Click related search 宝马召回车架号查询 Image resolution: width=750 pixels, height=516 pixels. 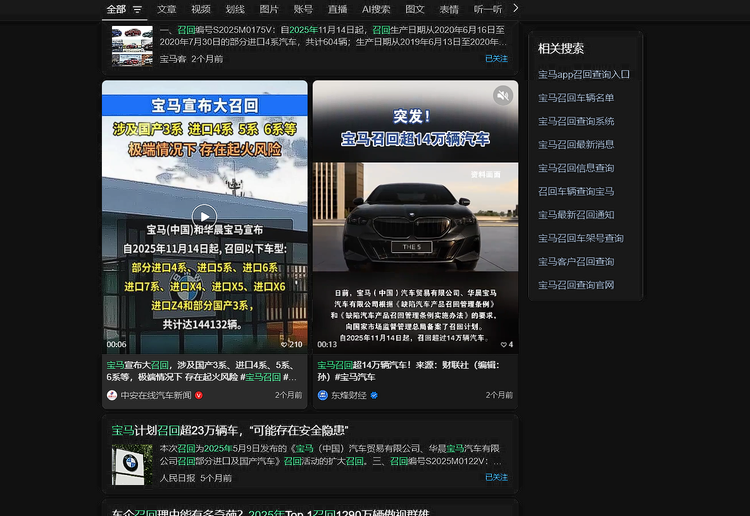tap(580, 238)
